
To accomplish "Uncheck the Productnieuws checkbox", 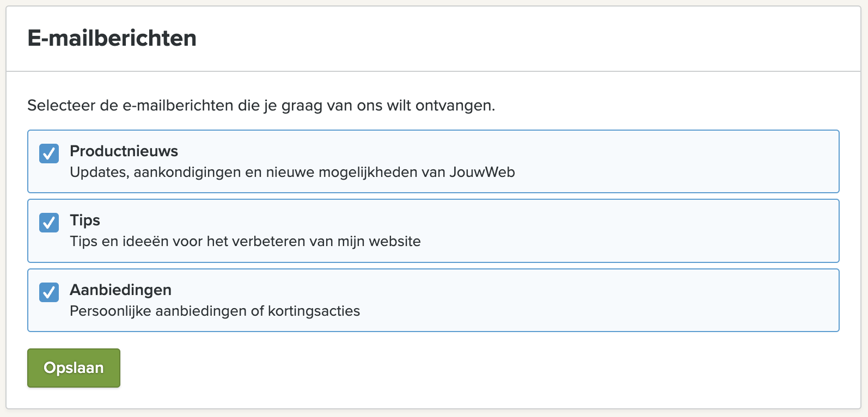I will tap(49, 154).
